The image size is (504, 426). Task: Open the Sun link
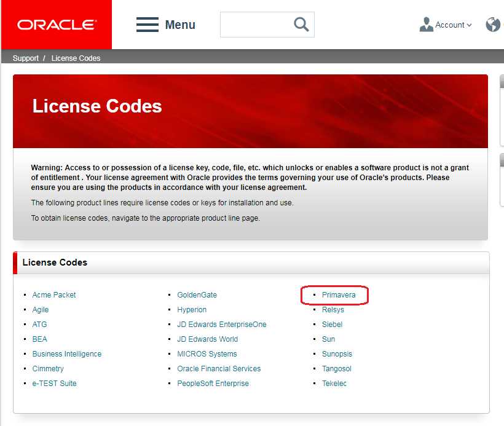click(x=328, y=339)
